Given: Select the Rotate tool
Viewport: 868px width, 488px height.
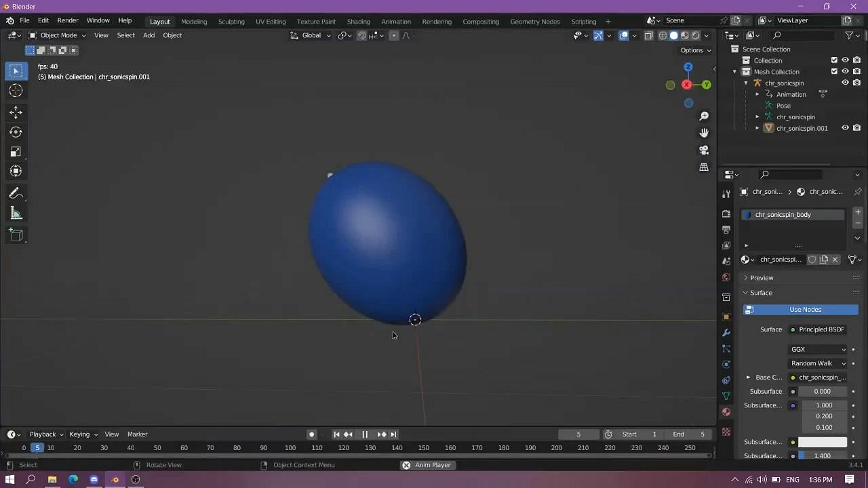Looking at the screenshot, I should 16,132.
